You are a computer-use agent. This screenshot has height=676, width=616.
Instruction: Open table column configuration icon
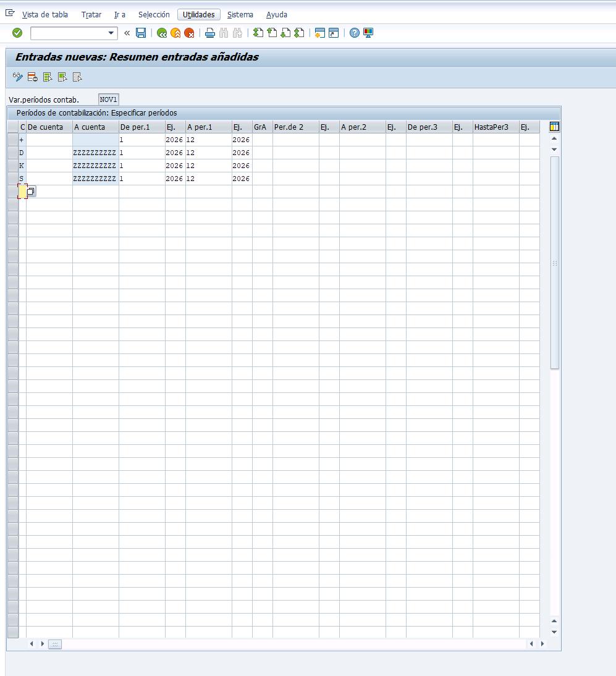pos(554,127)
